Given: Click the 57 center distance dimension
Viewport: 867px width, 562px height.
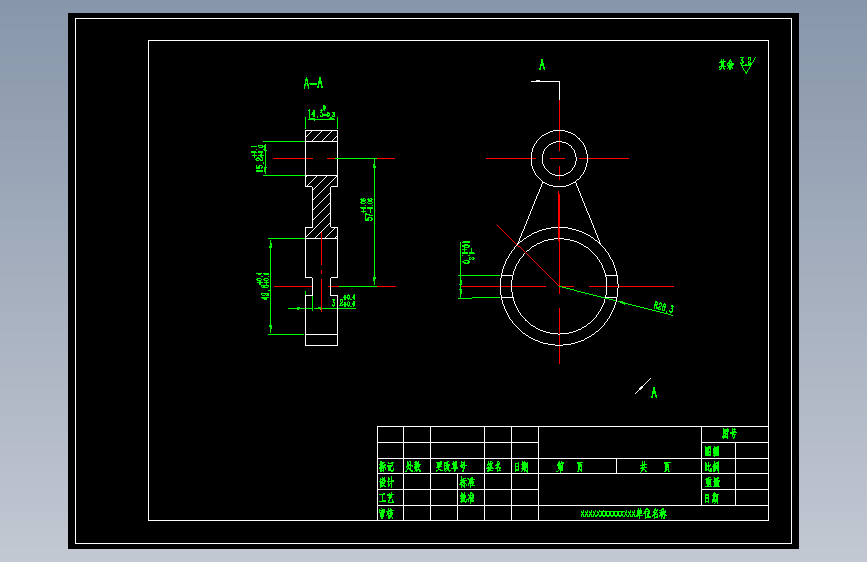Looking at the screenshot, I should [368, 209].
